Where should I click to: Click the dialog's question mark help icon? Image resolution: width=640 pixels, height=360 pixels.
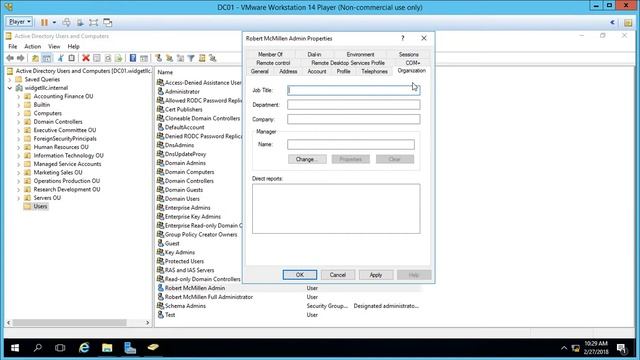point(402,38)
